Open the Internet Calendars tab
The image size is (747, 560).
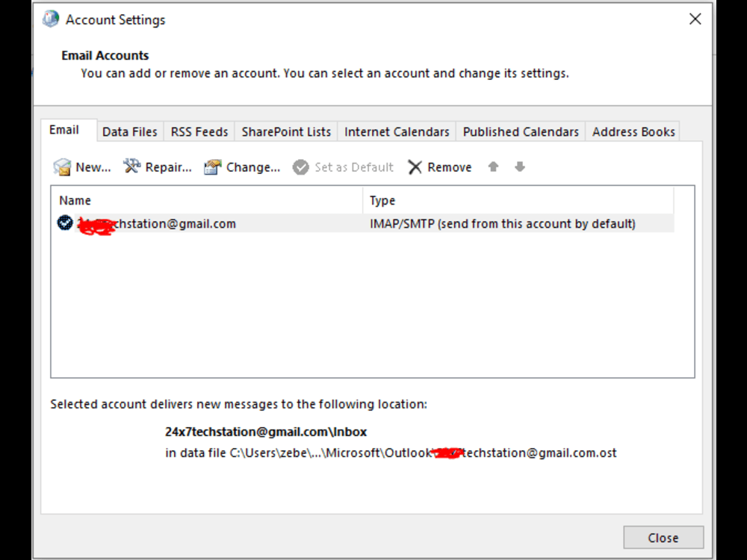(x=397, y=131)
